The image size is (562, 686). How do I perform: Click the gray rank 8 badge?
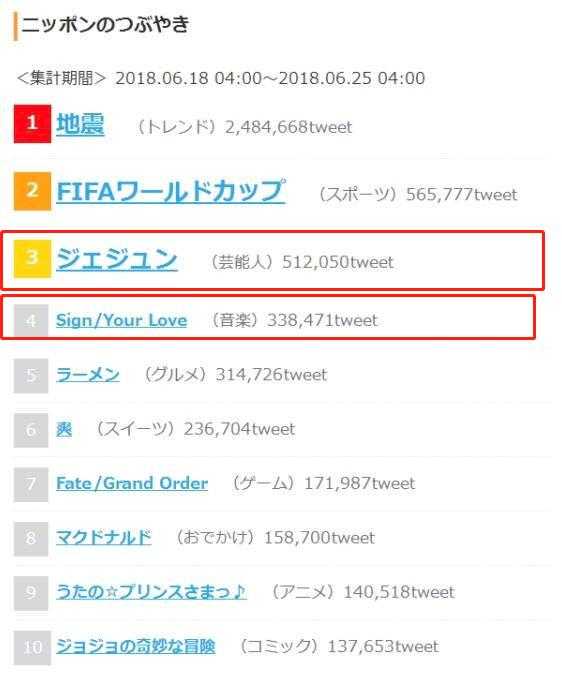31,539
